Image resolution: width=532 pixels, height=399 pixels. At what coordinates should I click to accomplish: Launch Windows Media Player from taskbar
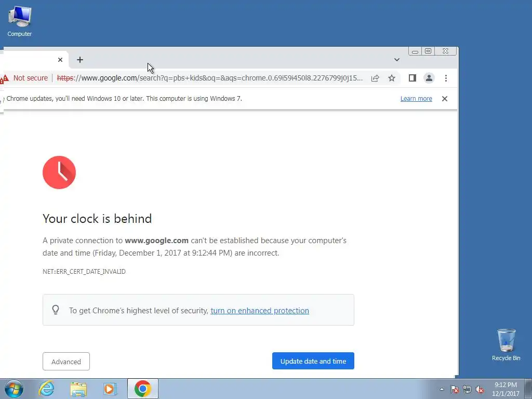(x=110, y=389)
